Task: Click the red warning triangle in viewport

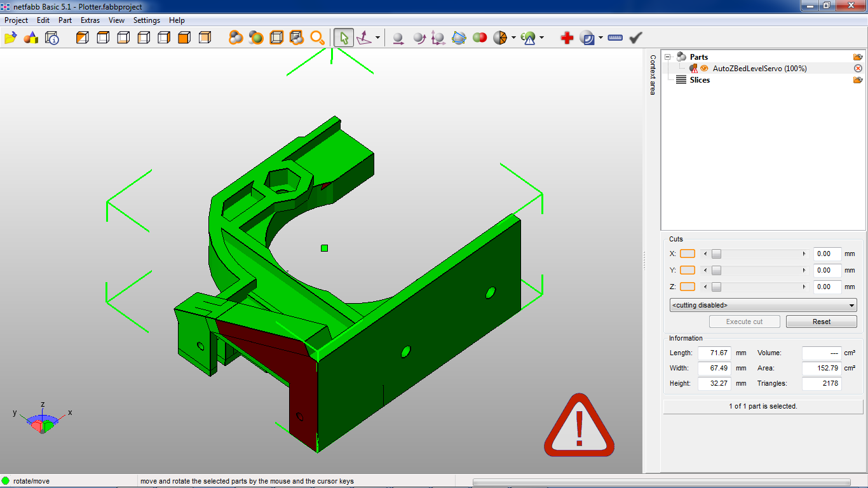Action: [579, 425]
